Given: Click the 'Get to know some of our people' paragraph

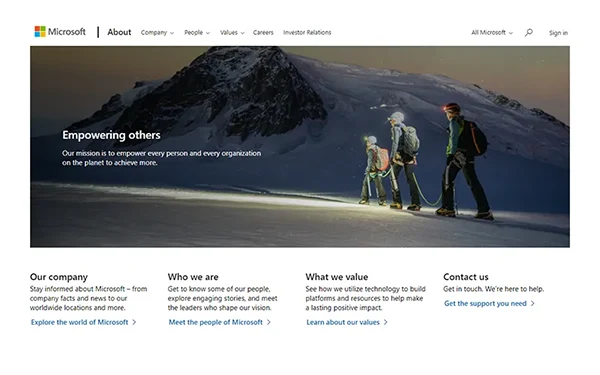Looking at the screenshot, I should pos(222,298).
